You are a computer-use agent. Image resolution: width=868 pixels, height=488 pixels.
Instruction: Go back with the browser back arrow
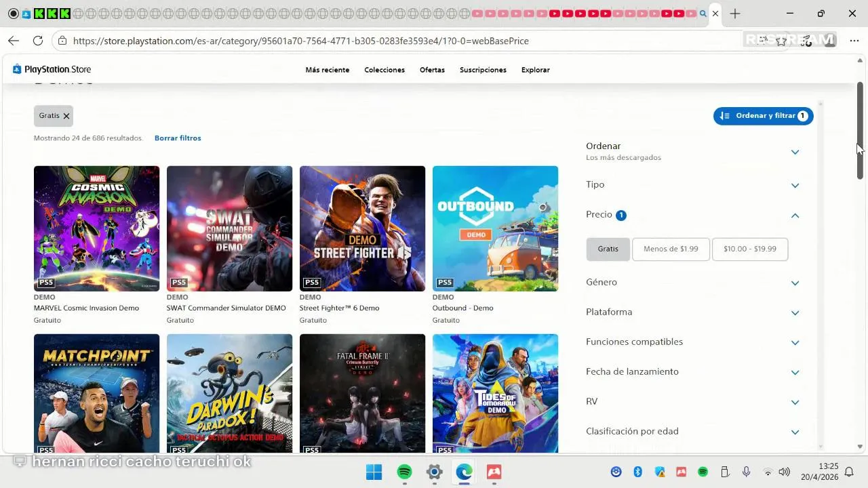tap(14, 41)
